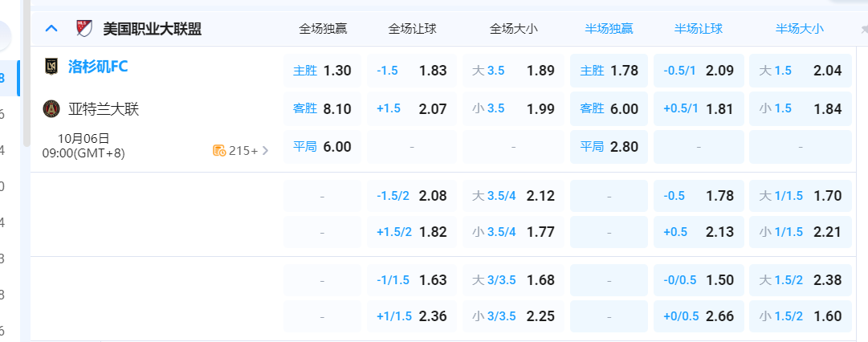The height and width of the screenshot is (342, 868).
Task: Select the 半场让球 column tab
Action: coord(699,29)
